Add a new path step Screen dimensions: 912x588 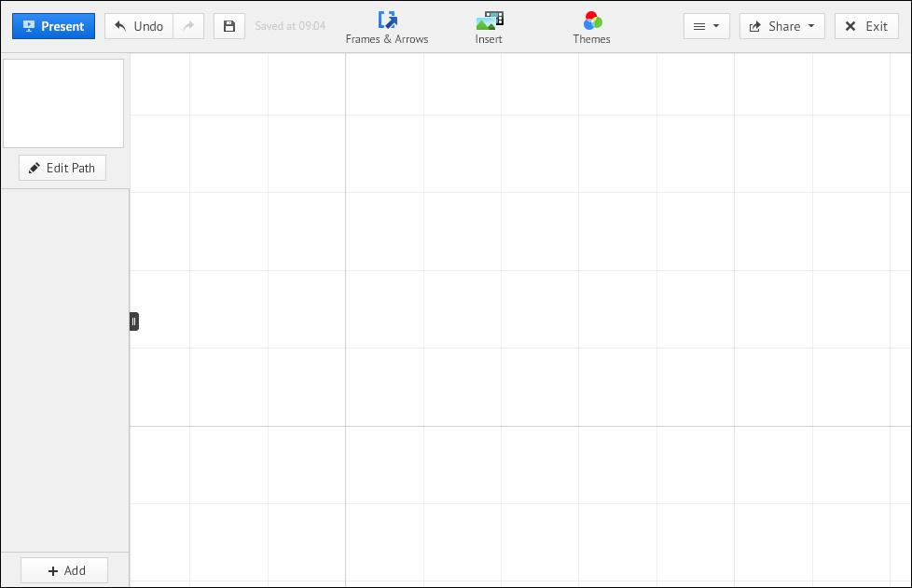tap(64, 570)
